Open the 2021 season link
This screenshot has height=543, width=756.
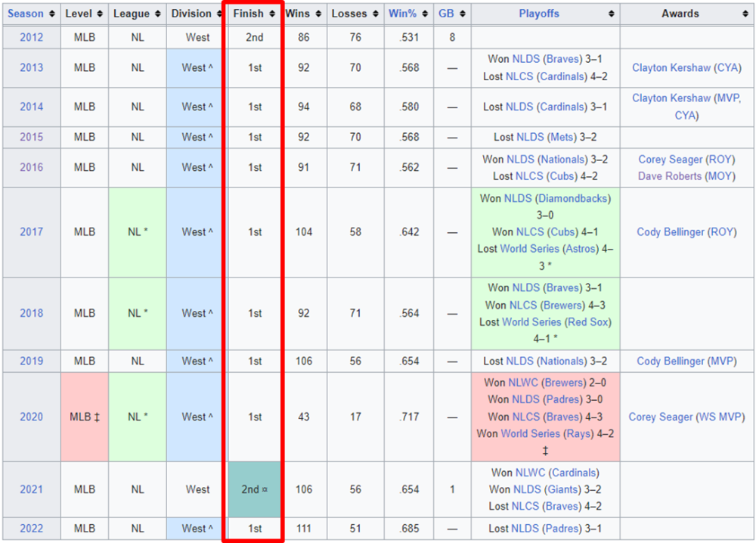[31, 489]
